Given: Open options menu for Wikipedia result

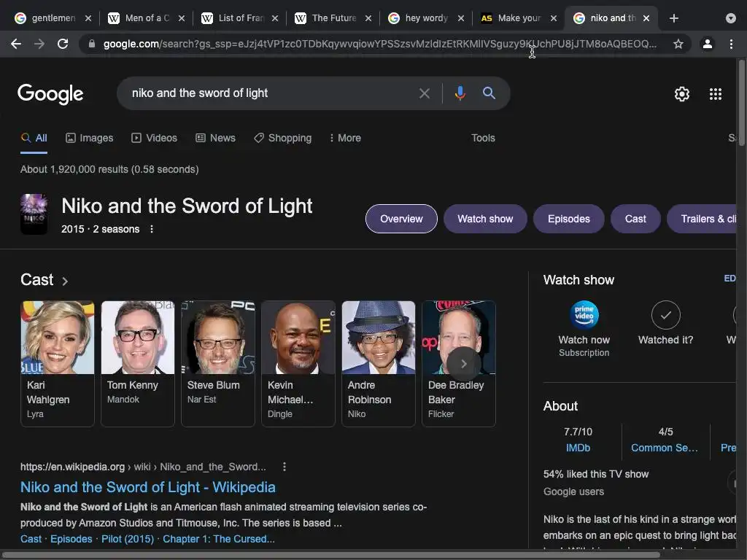Looking at the screenshot, I should tap(285, 467).
